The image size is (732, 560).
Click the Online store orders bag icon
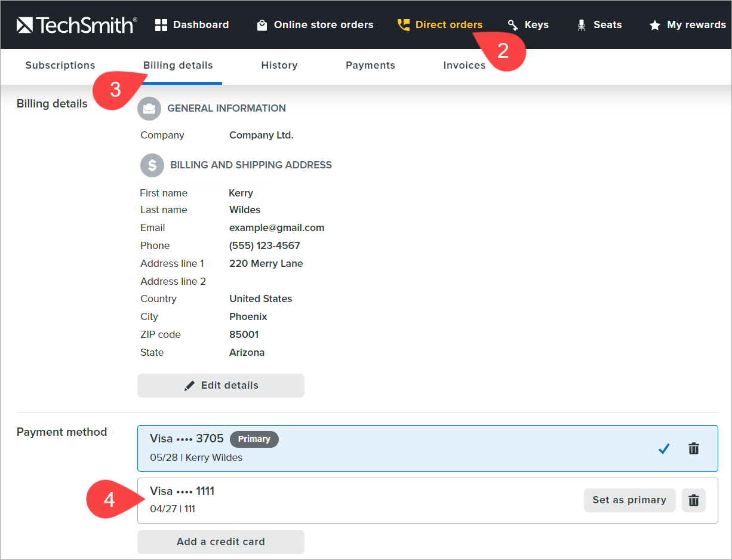point(262,25)
